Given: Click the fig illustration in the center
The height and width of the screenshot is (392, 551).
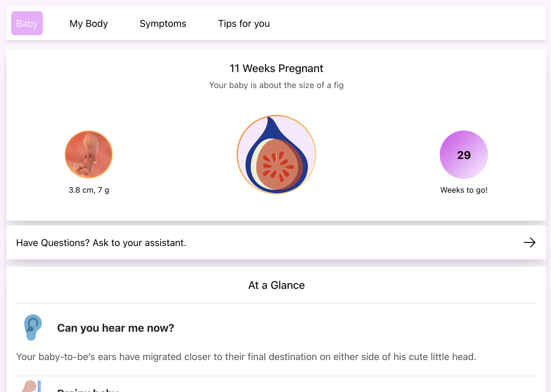Looking at the screenshot, I should [276, 155].
